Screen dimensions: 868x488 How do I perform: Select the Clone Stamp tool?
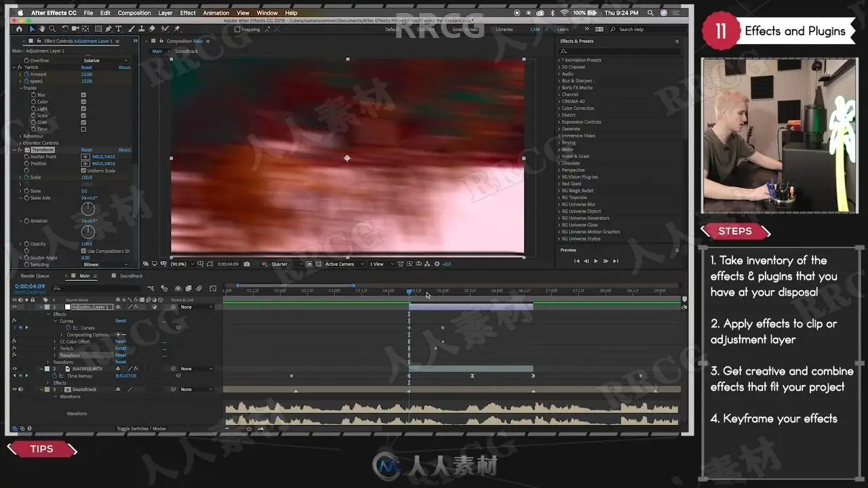coord(141,29)
